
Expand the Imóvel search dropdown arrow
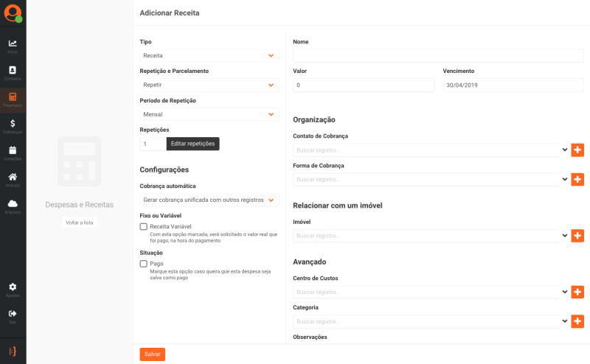pyautogui.click(x=565, y=236)
